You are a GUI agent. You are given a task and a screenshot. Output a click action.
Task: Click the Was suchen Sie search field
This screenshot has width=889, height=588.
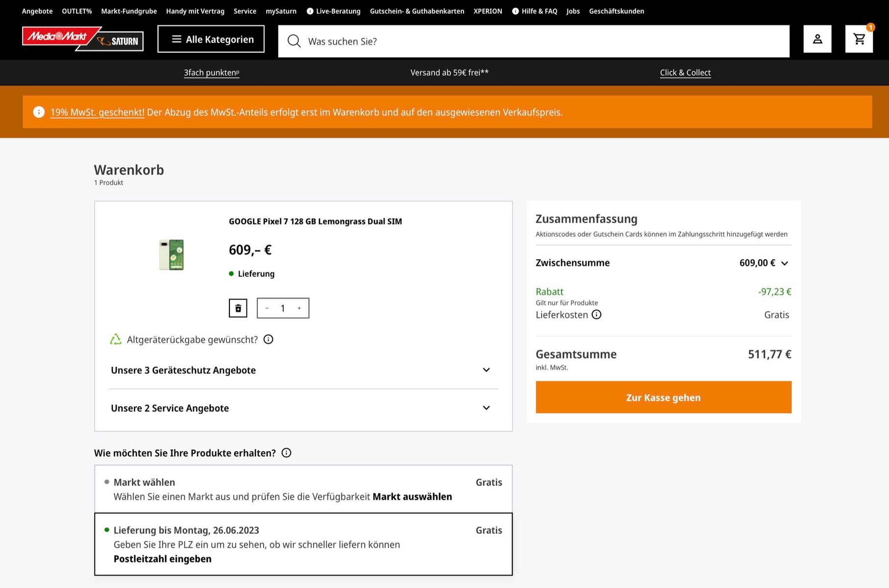click(539, 41)
